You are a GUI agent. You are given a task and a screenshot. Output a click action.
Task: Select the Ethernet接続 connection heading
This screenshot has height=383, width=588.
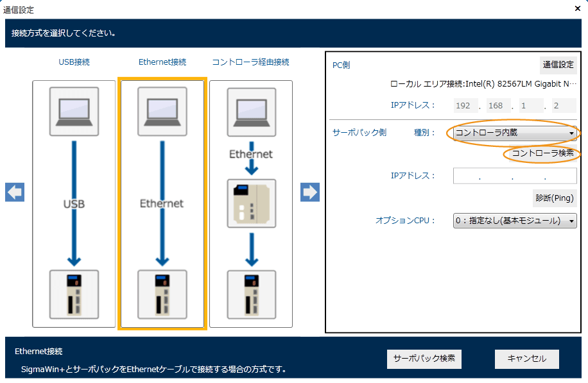[x=162, y=62]
